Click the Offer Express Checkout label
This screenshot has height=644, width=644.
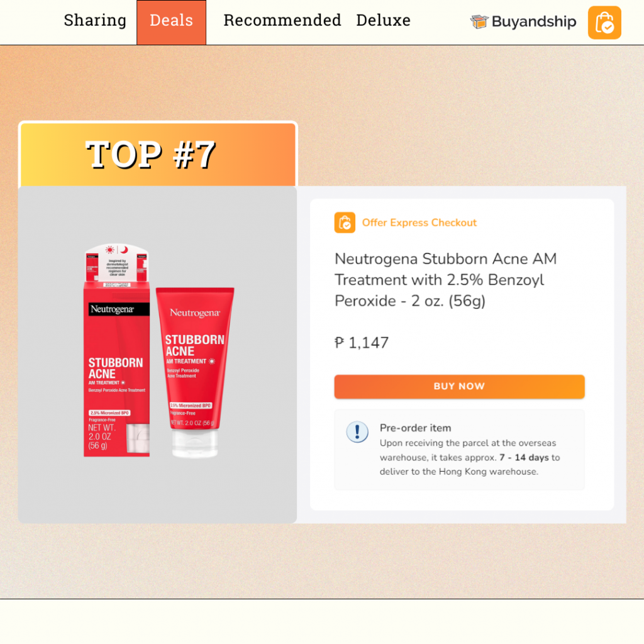419,223
